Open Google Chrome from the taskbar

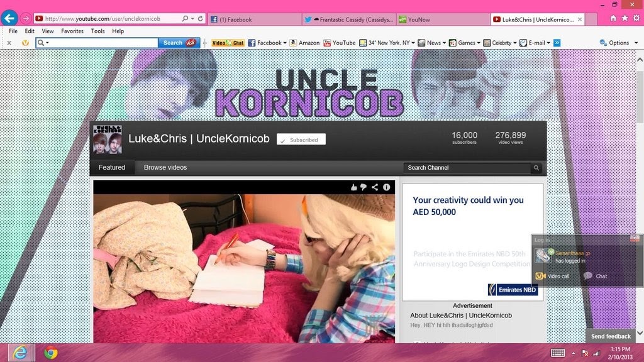pyautogui.click(x=51, y=353)
